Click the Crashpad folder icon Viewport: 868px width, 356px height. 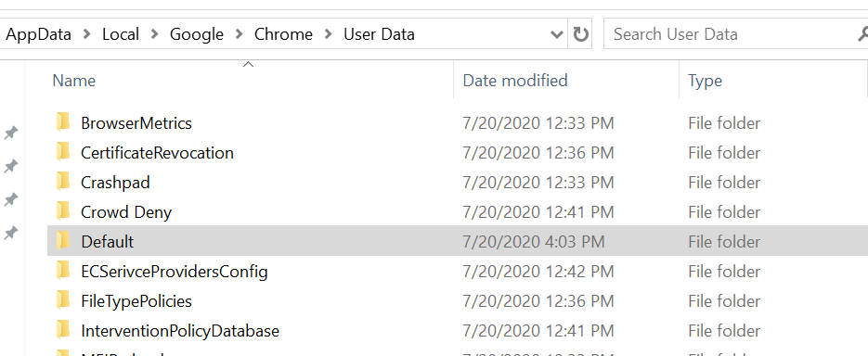[64, 182]
